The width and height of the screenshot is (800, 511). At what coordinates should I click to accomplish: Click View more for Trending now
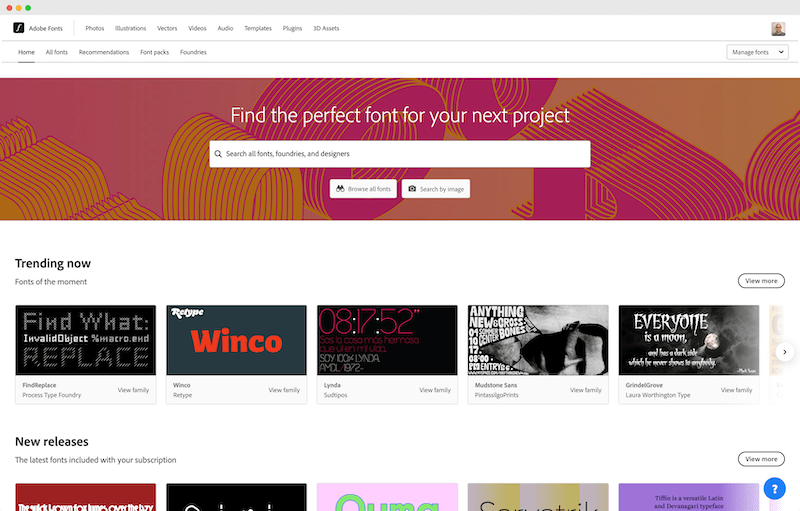click(x=761, y=281)
